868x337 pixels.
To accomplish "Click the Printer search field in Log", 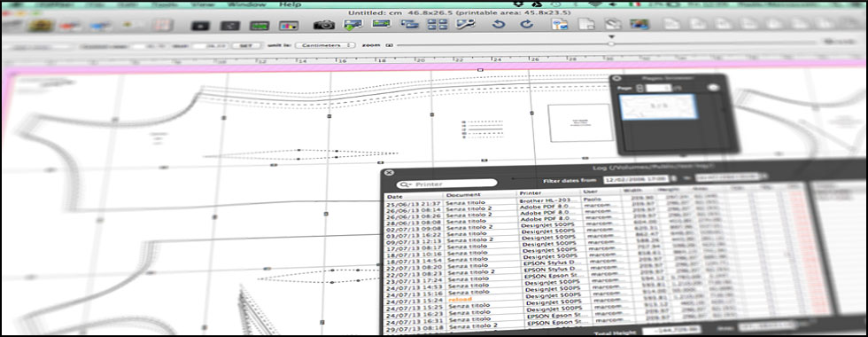I will coord(446,184).
